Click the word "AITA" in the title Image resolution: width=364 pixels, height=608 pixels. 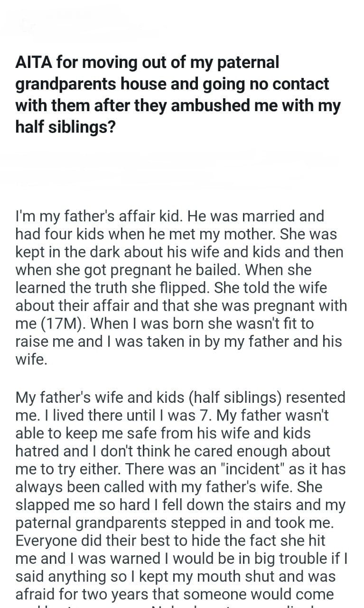tap(35, 62)
